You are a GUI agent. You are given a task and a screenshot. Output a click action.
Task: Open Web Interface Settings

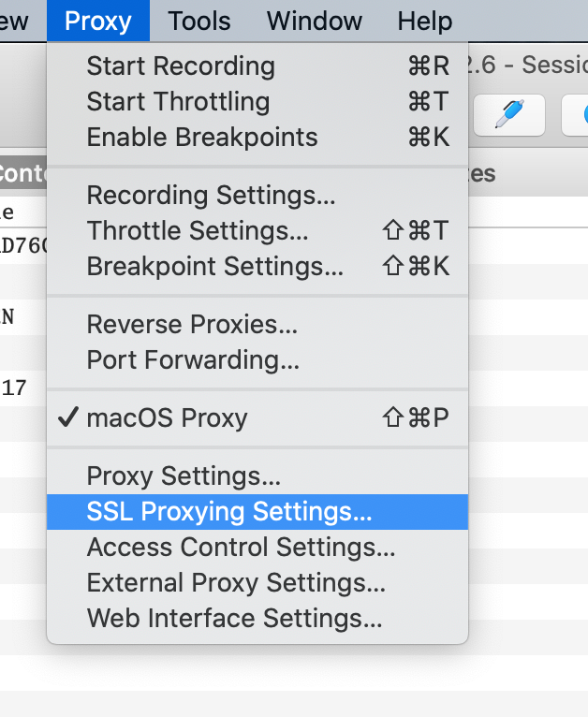[x=234, y=618]
